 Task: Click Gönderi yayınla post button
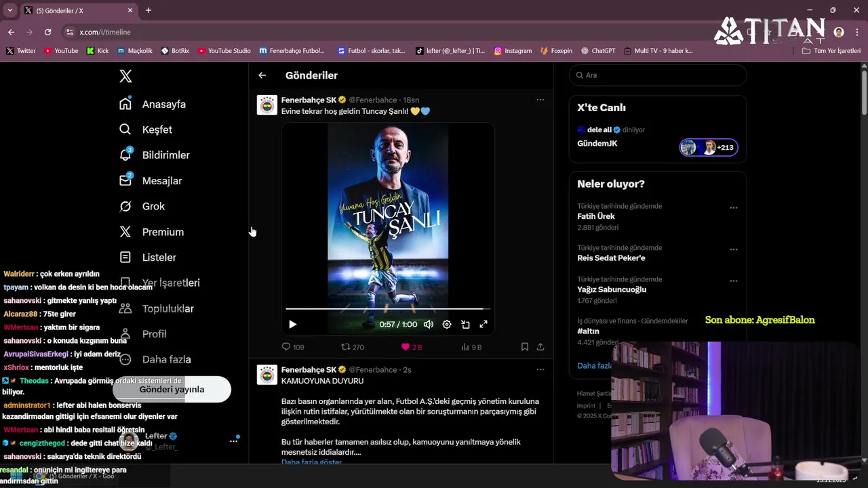click(172, 390)
